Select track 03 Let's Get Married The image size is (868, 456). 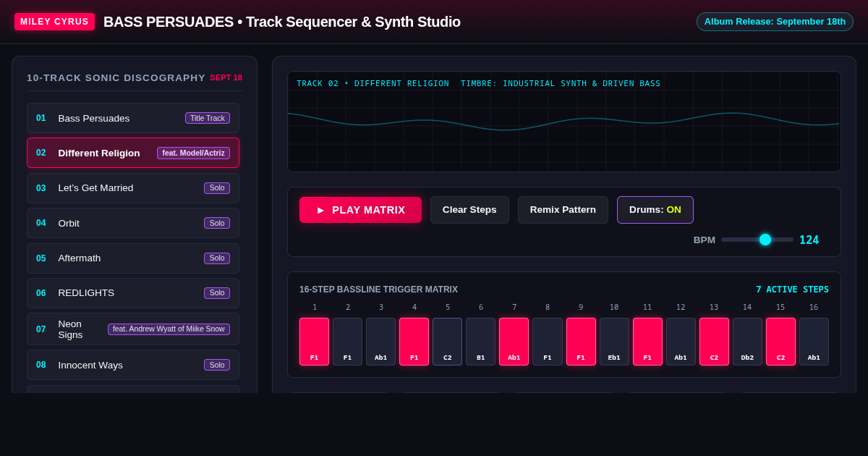tap(133, 188)
